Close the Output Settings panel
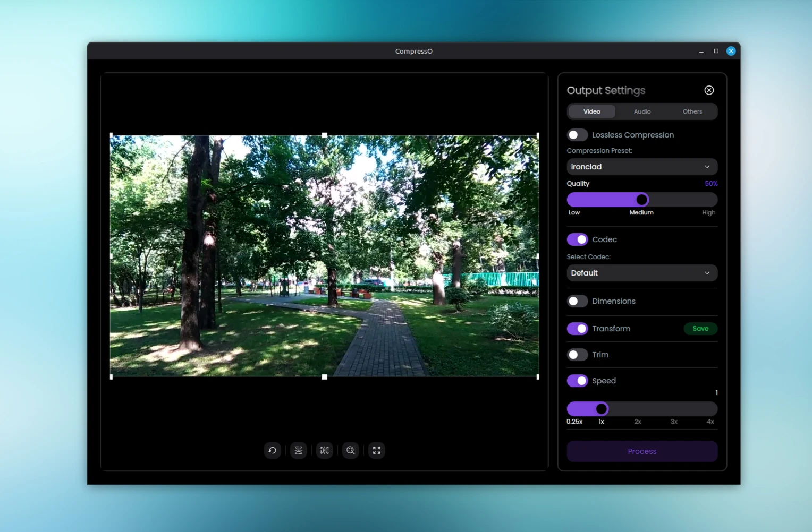This screenshot has width=812, height=532. pyautogui.click(x=709, y=90)
